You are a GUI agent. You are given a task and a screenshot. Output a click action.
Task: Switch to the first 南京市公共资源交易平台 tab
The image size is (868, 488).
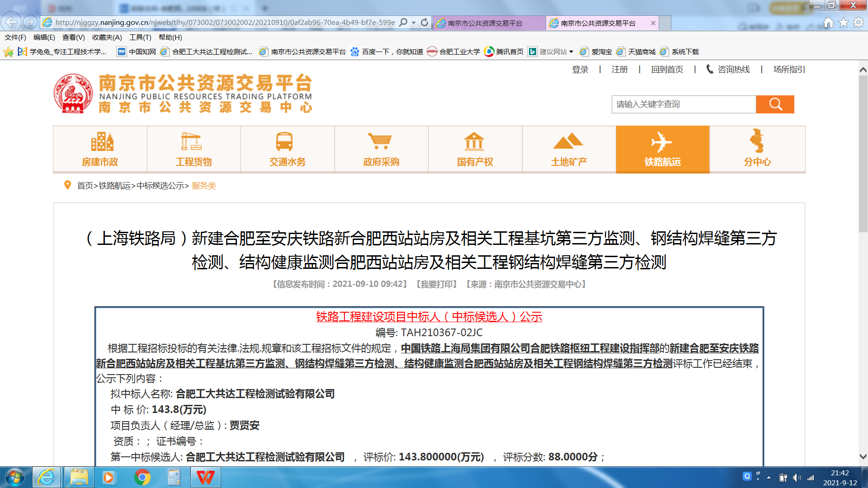(x=489, y=23)
